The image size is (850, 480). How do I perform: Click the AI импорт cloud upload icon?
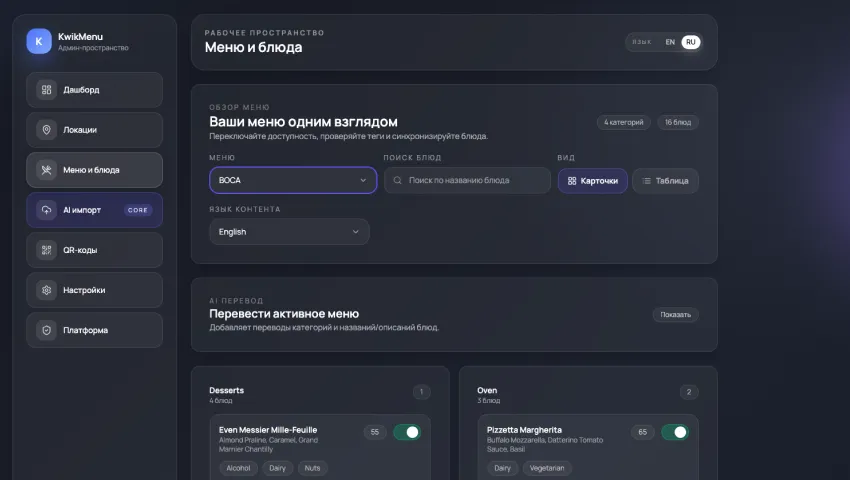tap(47, 210)
